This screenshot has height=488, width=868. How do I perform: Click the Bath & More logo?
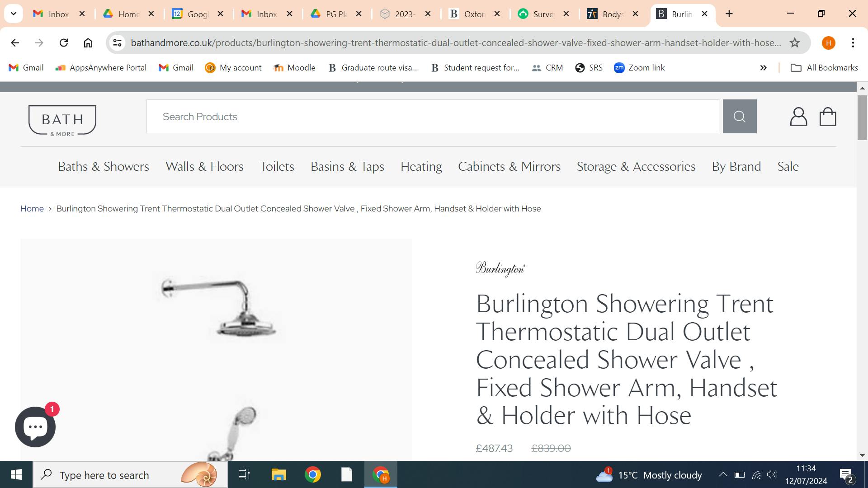[62, 120]
